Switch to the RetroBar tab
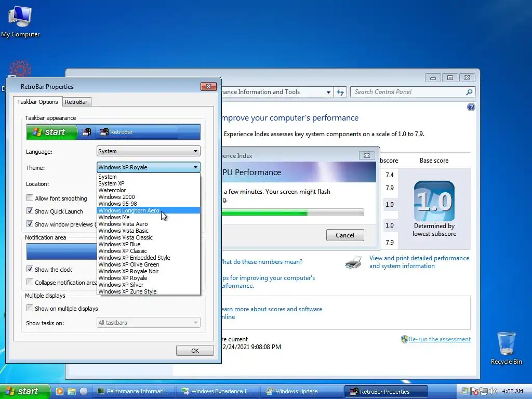The width and height of the screenshot is (532, 399). coord(76,102)
